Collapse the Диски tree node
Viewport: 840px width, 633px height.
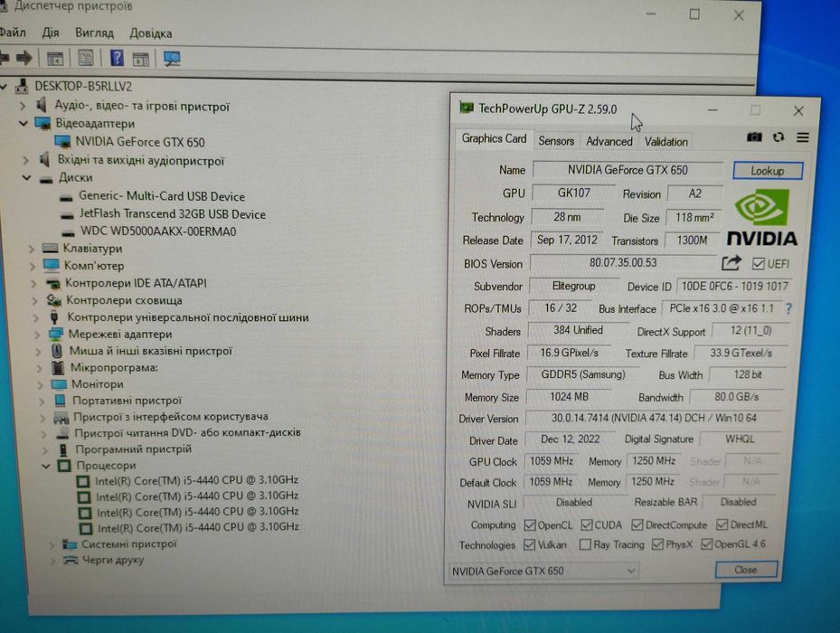(x=27, y=177)
